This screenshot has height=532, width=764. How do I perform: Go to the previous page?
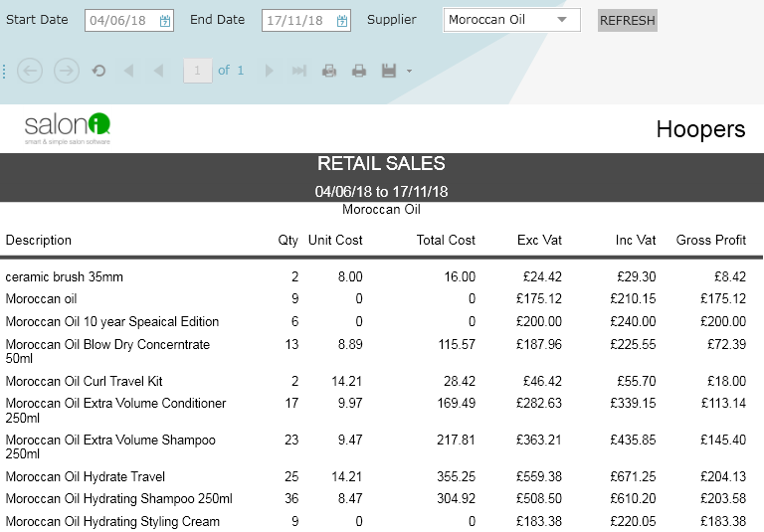158,71
